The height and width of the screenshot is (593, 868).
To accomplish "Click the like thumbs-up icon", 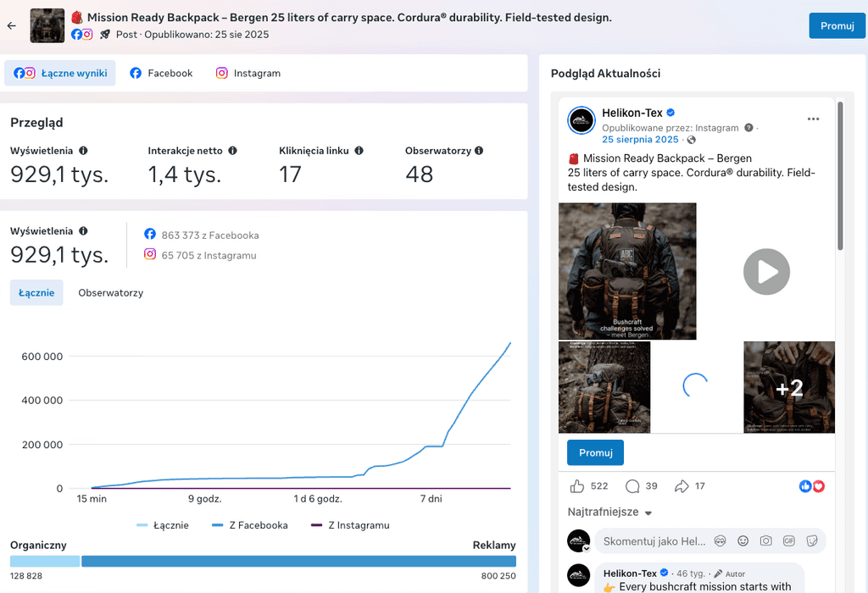I will [576, 486].
